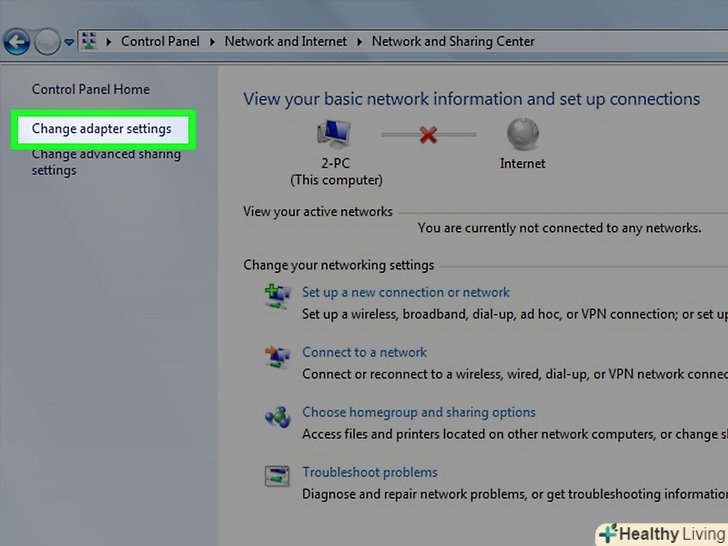
Task: Select the Network and Sharing Center breadcrumb
Action: click(453, 41)
